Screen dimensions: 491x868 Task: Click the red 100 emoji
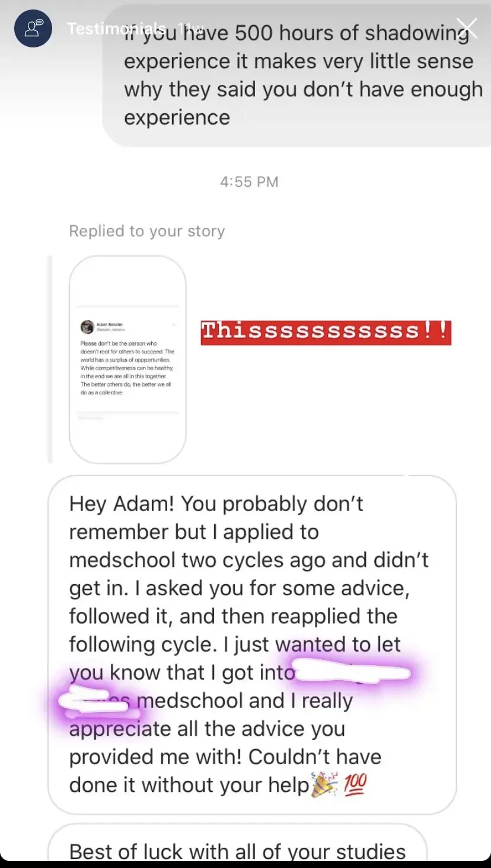(x=355, y=784)
